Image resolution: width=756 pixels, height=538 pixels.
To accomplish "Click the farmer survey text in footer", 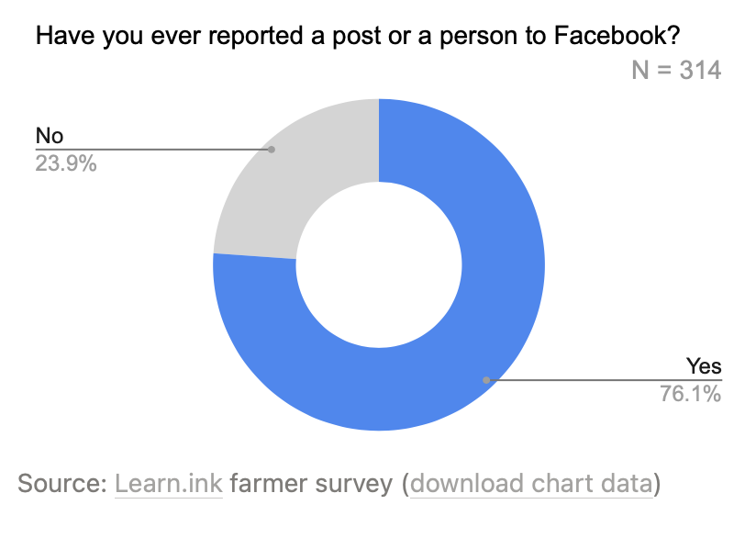I will [311, 484].
